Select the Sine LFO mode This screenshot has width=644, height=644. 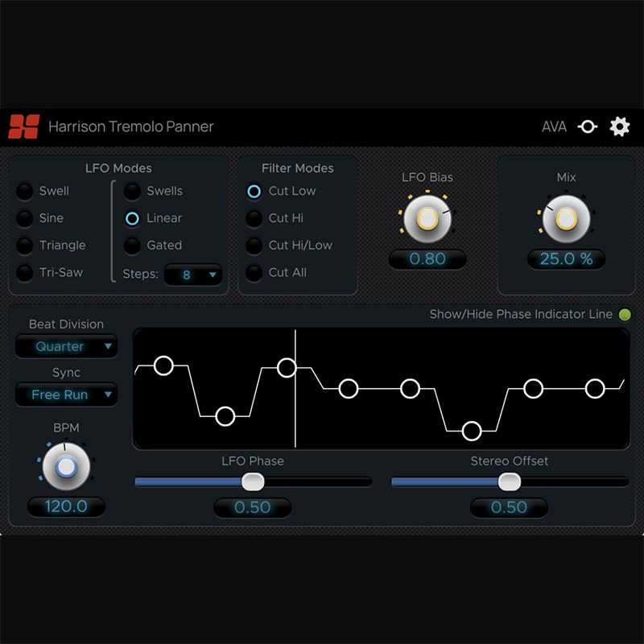coord(25,218)
